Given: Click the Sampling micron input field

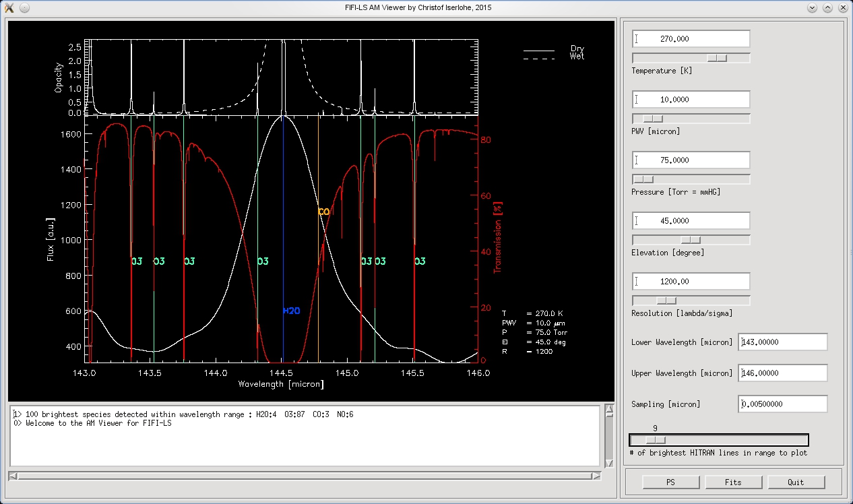Looking at the screenshot, I should (782, 404).
